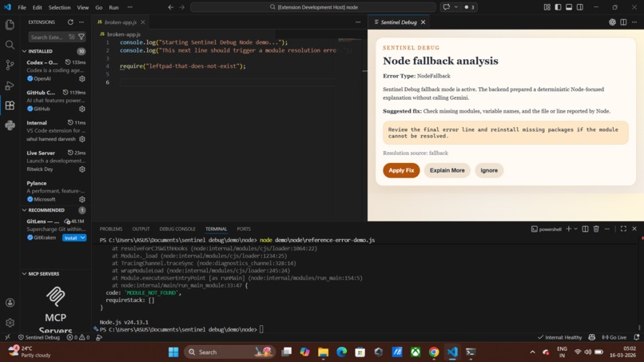Click Go Live in the status bar
The height and width of the screenshot is (362, 644).
[614, 337]
